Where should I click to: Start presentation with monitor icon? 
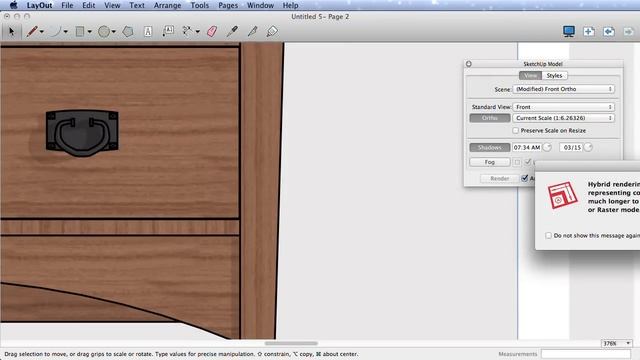point(569,31)
